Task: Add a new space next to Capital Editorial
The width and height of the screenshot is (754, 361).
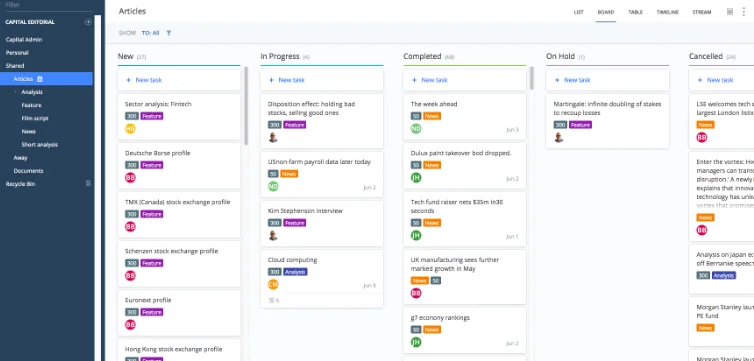Action: click(x=88, y=22)
